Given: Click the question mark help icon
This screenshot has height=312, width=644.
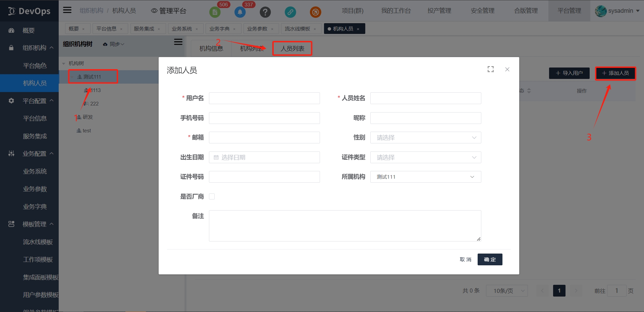Looking at the screenshot, I should pos(265,12).
